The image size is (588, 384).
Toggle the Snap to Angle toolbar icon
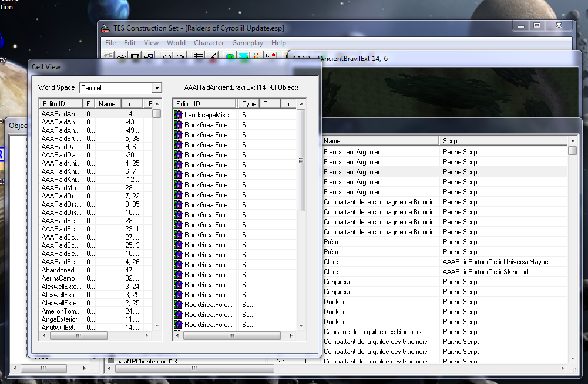212,56
